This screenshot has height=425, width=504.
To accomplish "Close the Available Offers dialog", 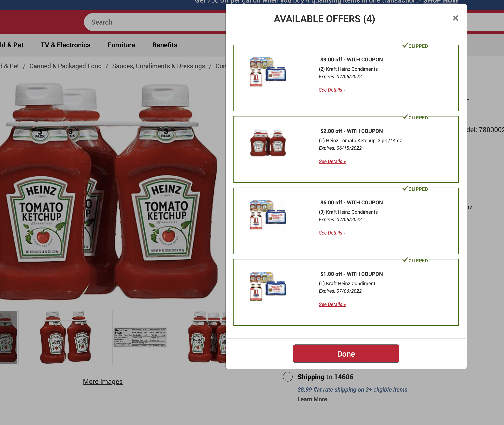I will 455,18.
